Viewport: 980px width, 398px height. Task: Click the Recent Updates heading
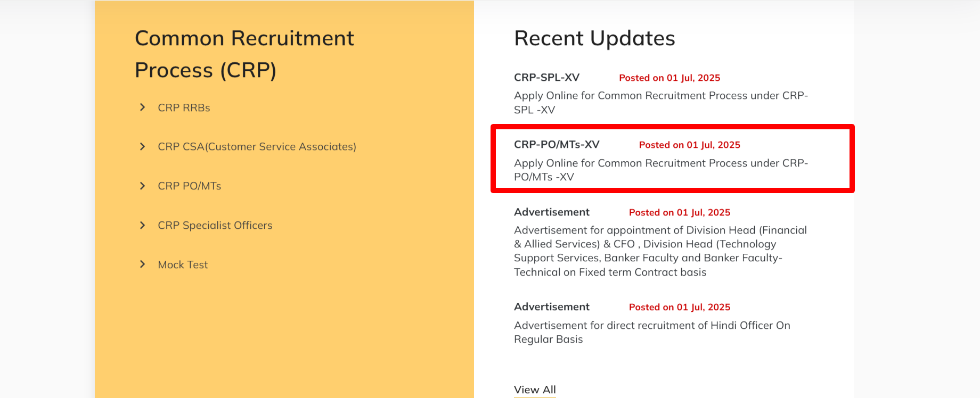point(594,38)
